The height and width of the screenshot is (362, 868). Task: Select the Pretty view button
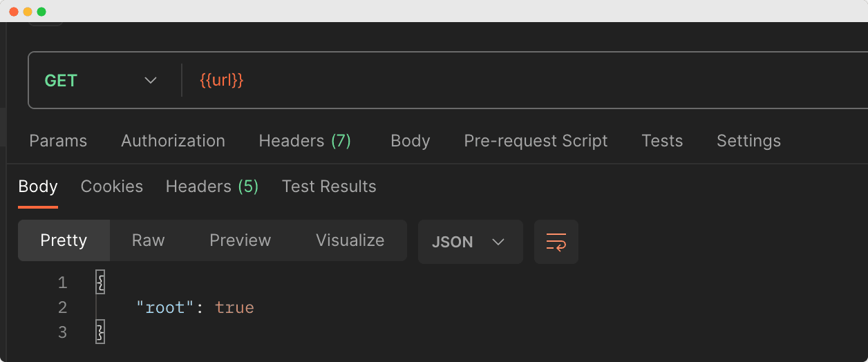click(64, 240)
